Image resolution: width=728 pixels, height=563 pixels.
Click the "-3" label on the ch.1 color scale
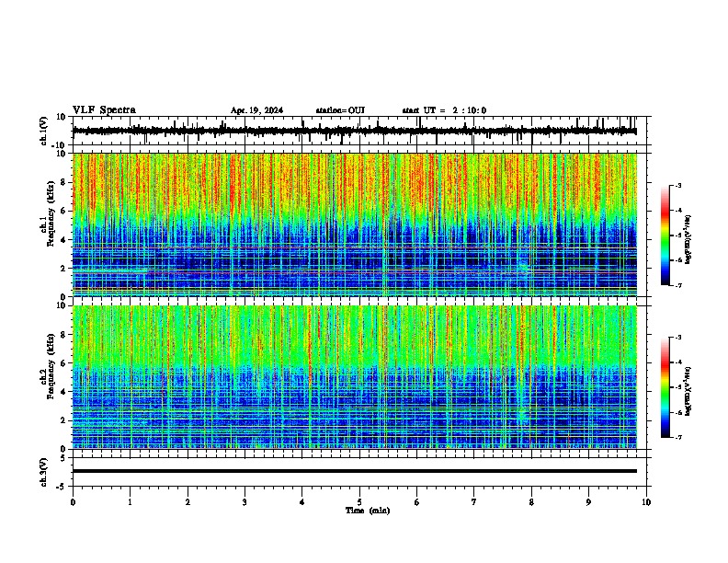[x=677, y=185]
